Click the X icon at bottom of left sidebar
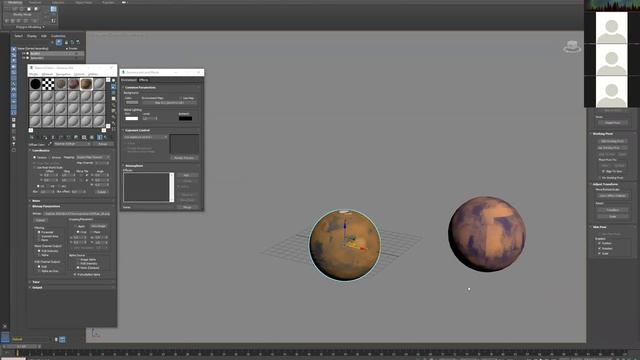640x360 pixels. click(5, 327)
